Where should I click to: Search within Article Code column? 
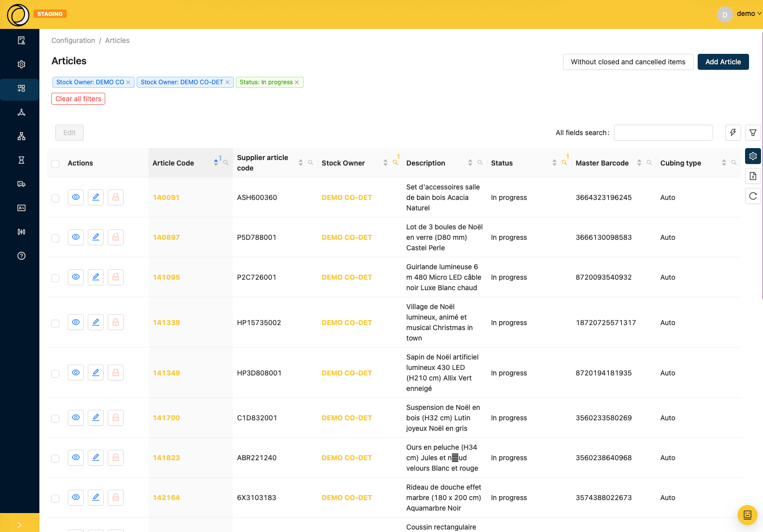click(x=226, y=163)
